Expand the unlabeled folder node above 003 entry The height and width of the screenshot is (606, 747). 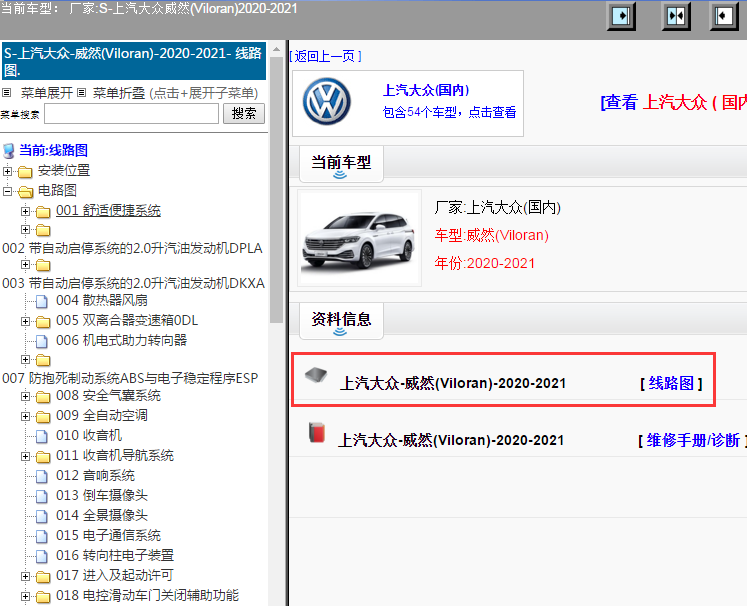click(x=25, y=264)
